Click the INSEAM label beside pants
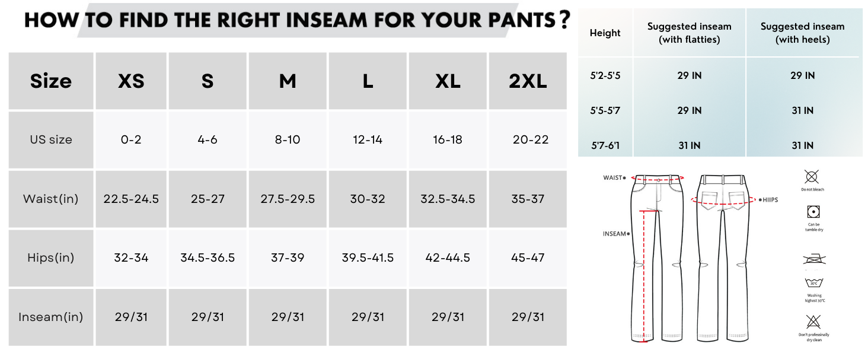 click(x=615, y=234)
